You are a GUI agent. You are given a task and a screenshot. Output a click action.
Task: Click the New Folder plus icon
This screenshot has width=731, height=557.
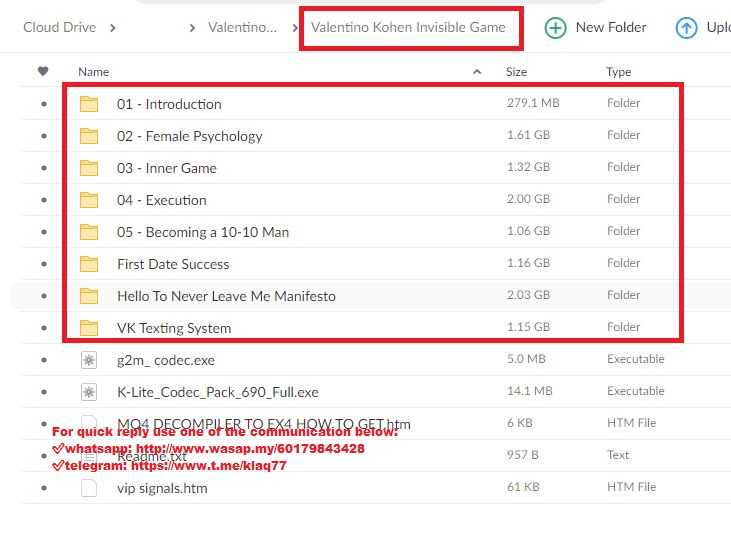[555, 28]
